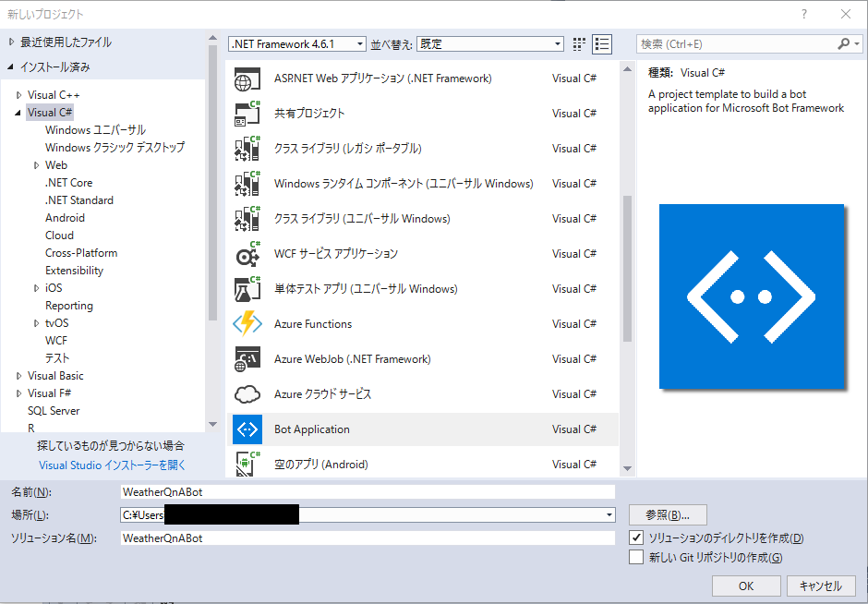Select the Reporting category
This screenshot has width=868, height=604.
(x=69, y=306)
